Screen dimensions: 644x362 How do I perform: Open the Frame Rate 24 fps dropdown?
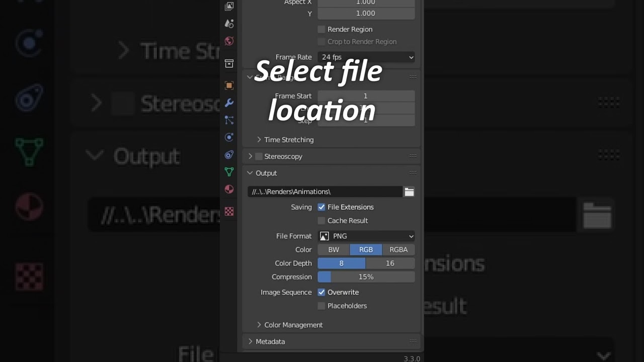pyautogui.click(x=366, y=57)
